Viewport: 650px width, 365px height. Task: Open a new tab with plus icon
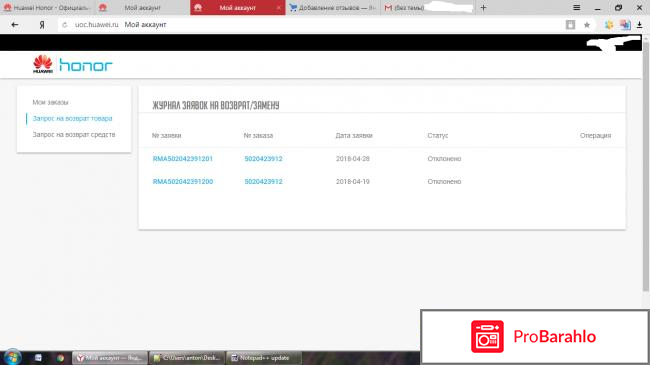coord(483,7)
